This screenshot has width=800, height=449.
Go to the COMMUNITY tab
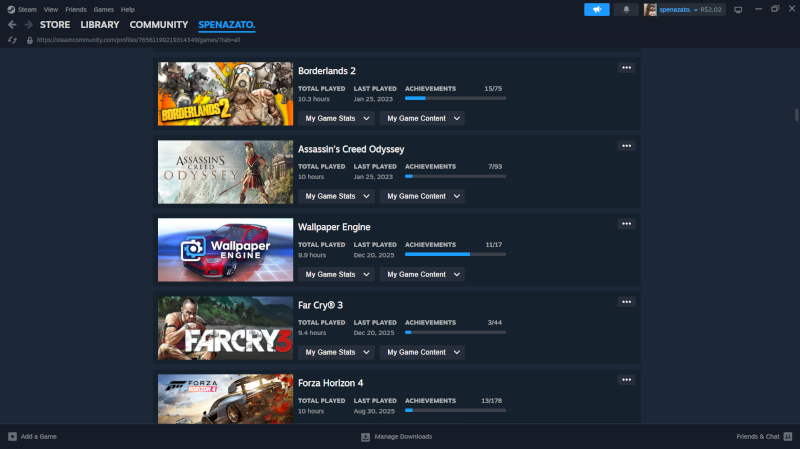click(x=158, y=24)
